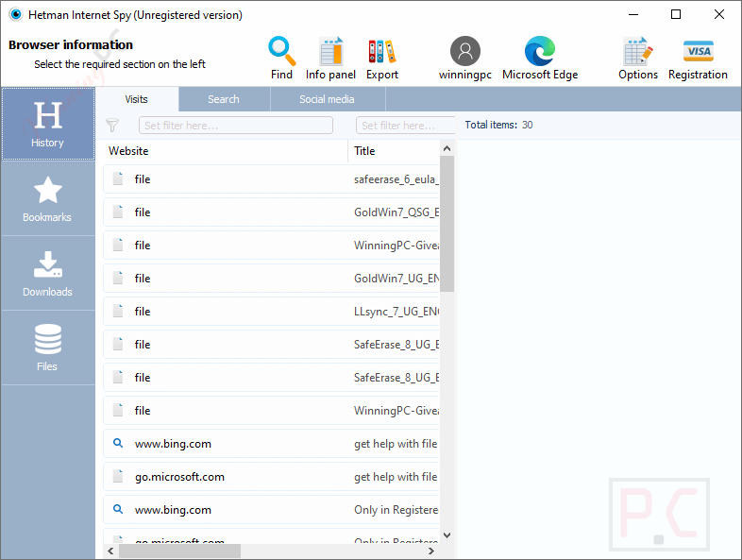Select the winningpc user profile
742x560 pixels.
pyautogui.click(x=464, y=58)
